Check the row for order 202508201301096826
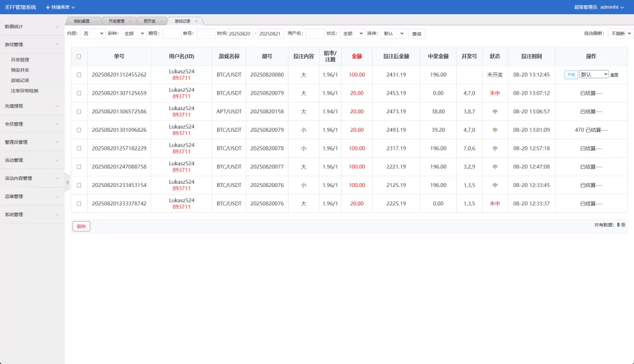The width and height of the screenshot is (634, 364). [79, 130]
